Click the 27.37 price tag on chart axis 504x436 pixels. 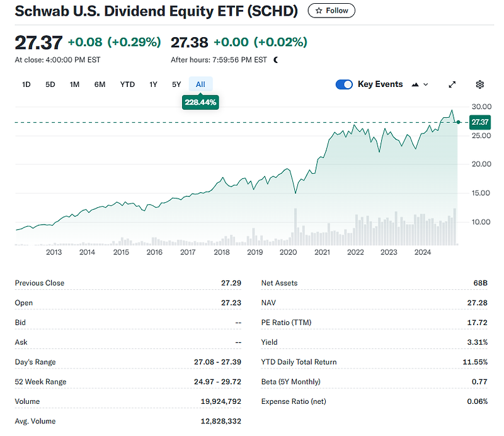click(x=479, y=123)
